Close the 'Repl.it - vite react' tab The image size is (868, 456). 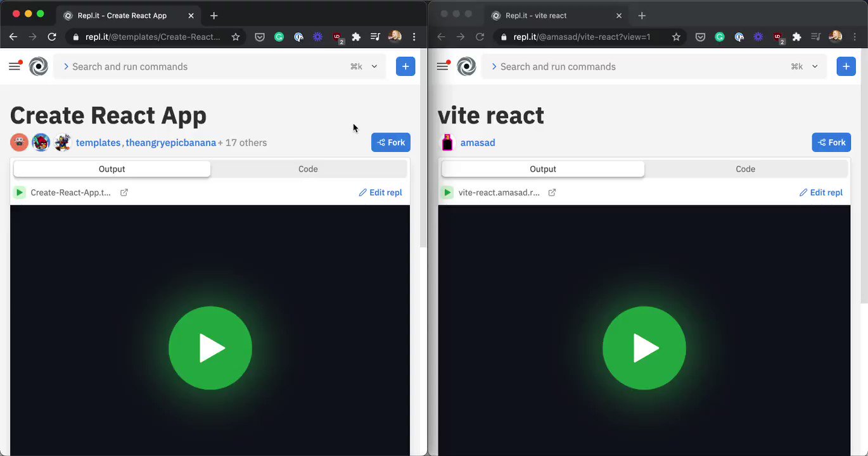pyautogui.click(x=619, y=15)
